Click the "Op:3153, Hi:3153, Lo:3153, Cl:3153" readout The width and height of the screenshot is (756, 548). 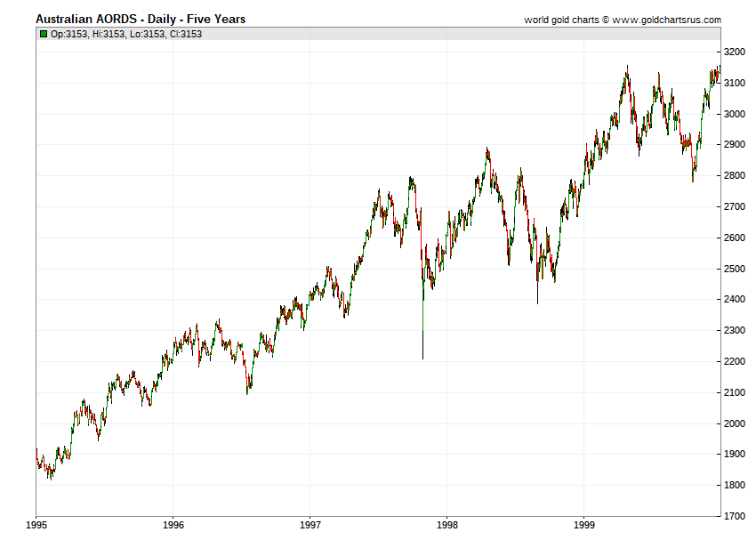point(126,34)
